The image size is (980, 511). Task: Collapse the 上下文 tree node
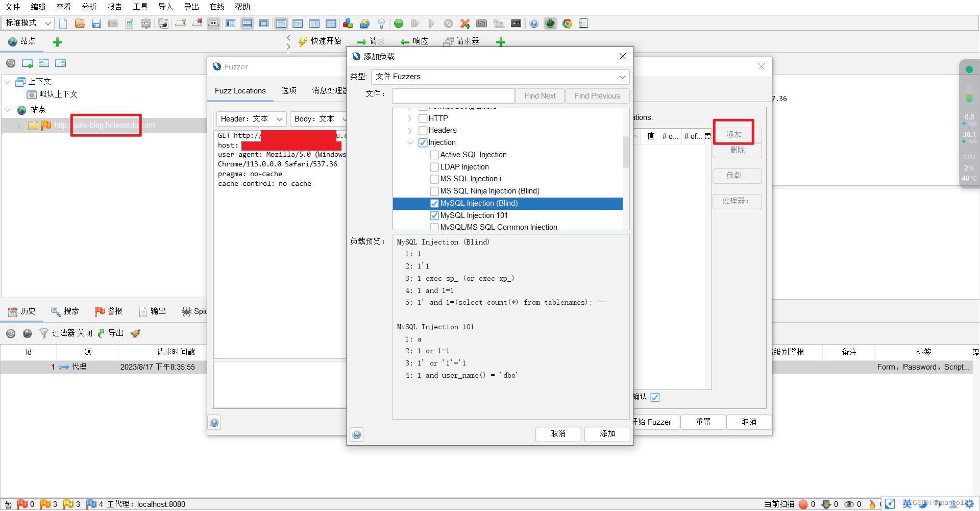point(8,82)
